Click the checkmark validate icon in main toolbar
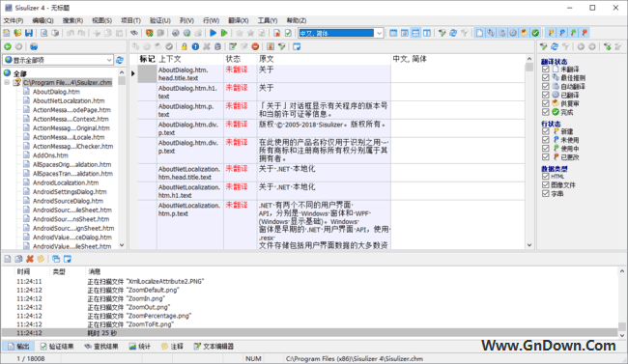This screenshot has width=628, height=364. click(x=288, y=33)
